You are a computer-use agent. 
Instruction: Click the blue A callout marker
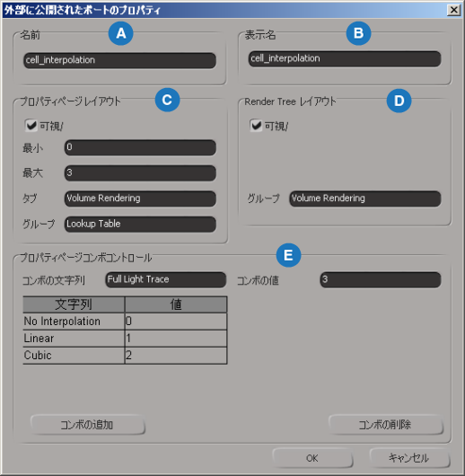[121, 33]
